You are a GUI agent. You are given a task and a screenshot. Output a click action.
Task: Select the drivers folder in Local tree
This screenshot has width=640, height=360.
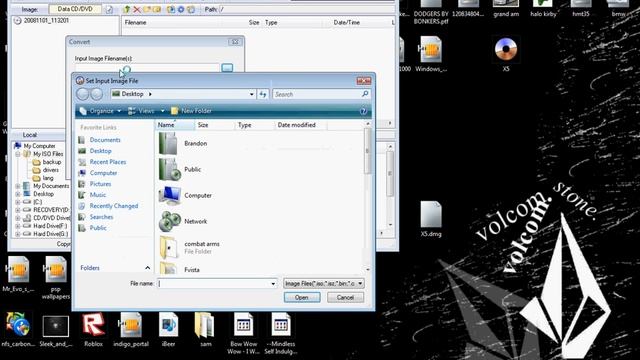point(46,170)
